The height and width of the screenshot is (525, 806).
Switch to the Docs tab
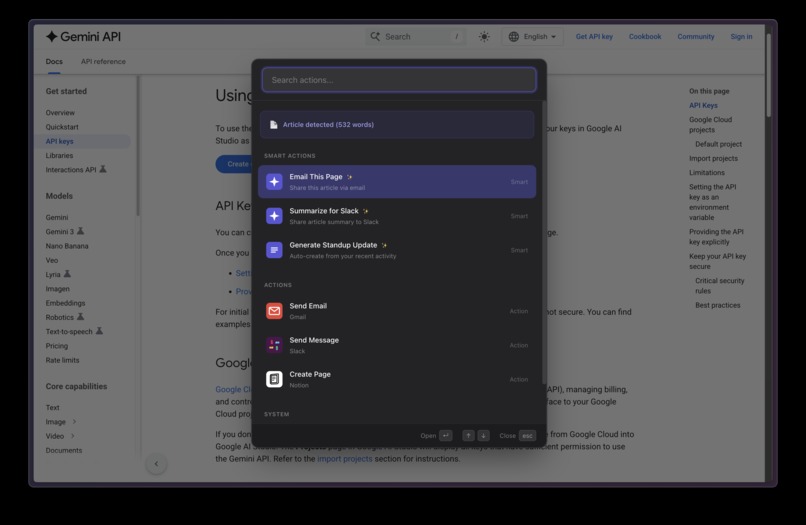(54, 61)
